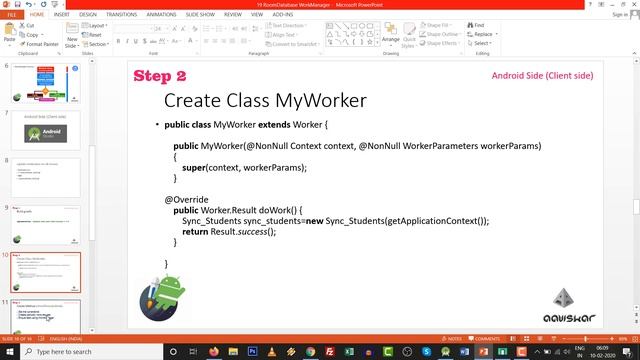Image resolution: width=640 pixels, height=360 pixels.
Task: Expand the shapes gallery More arrow
Action: [x=377, y=42]
